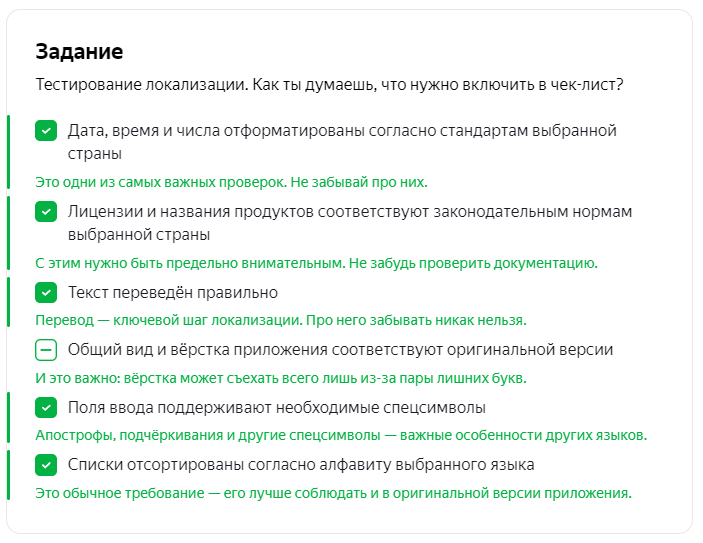
Task: Uncheck the licenses and product names checkbox
Action: tap(46, 212)
